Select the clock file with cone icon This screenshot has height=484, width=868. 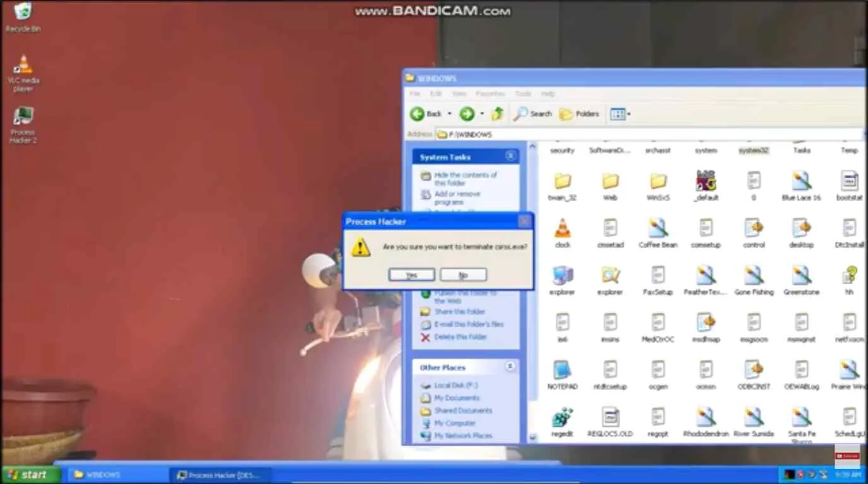(x=562, y=234)
